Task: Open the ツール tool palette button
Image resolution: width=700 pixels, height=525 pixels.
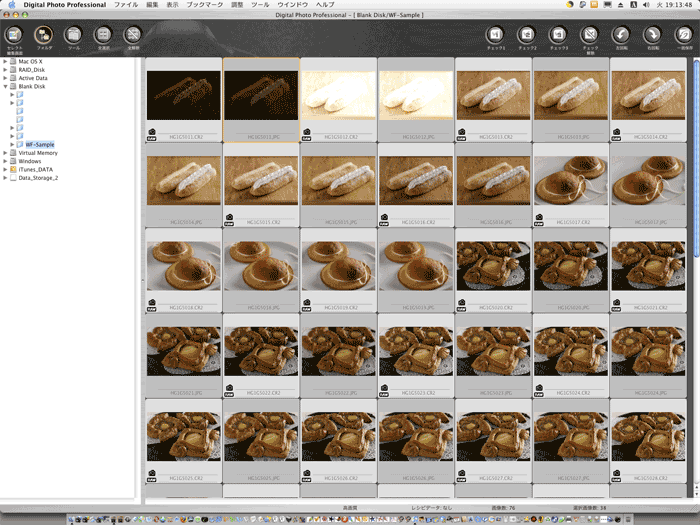Action: pyautogui.click(x=74, y=34)
